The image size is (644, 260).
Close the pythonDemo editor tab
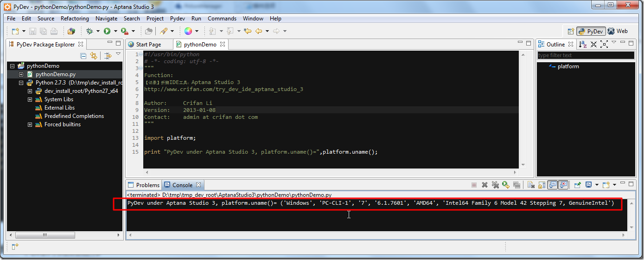point(222,45)
